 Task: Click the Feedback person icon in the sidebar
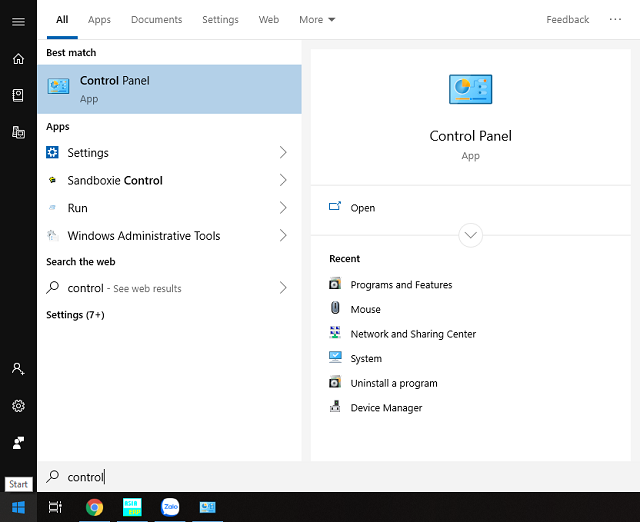click(18, 443)
